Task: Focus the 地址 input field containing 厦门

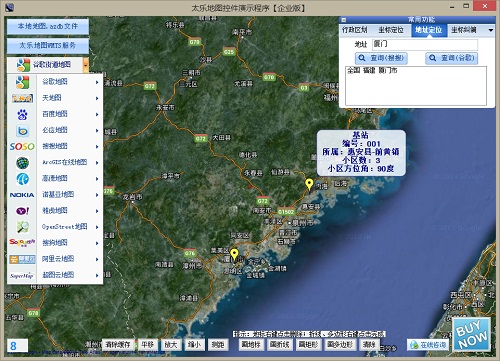Action: pyautogui.click(x=425, y=44)
